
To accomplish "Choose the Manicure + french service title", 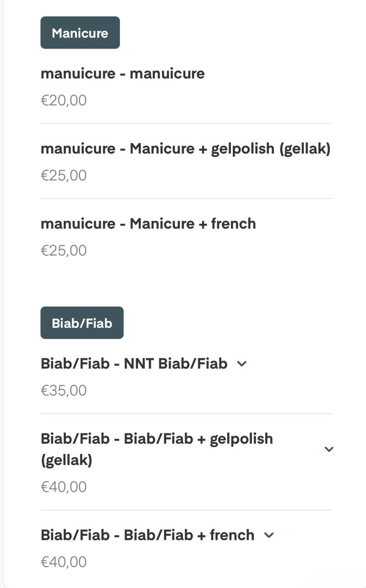I will point(148,223).
